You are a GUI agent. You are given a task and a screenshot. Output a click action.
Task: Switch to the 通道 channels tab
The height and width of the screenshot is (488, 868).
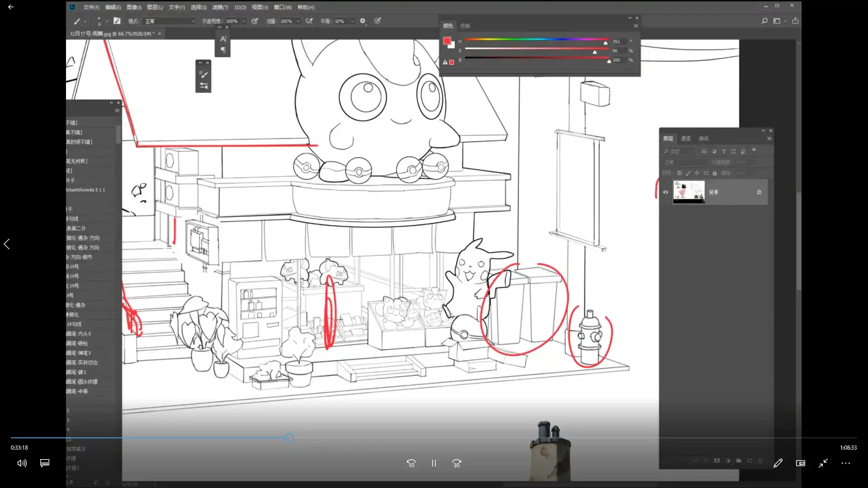pyautogui.click(x=686, y=139)
